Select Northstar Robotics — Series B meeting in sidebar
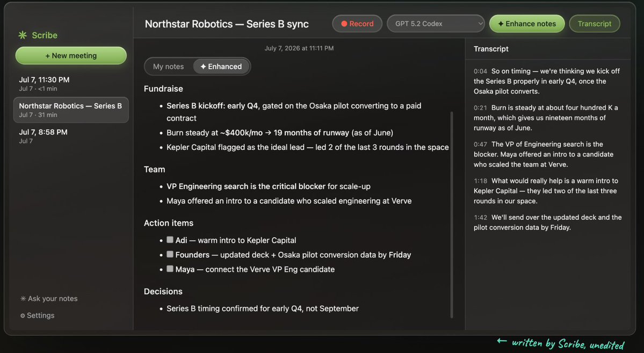 pos(71,110)
